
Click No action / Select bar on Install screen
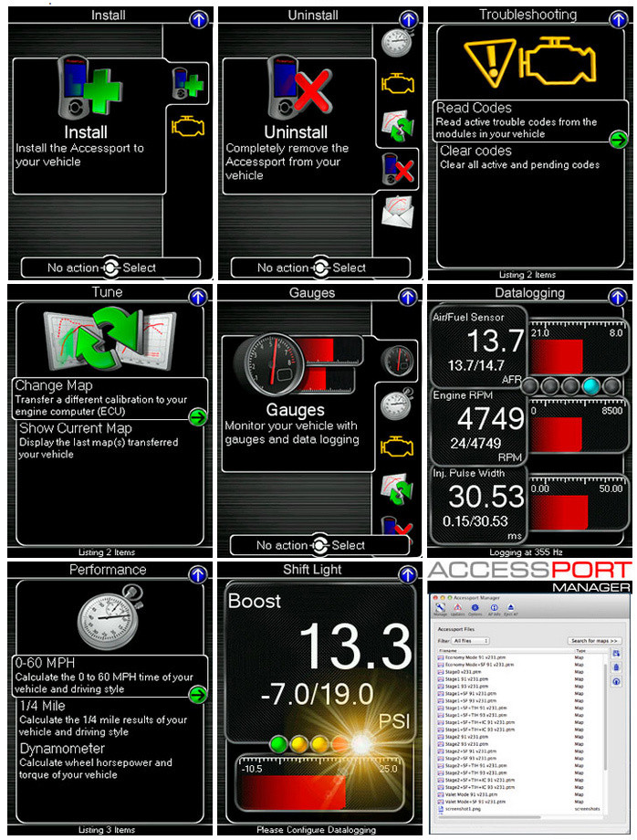(110, 268)
